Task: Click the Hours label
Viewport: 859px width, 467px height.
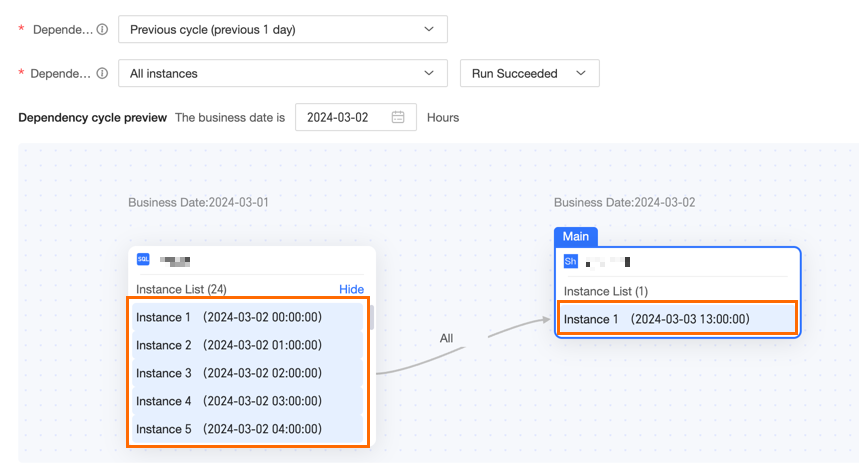Action: pyautogui.click(x=443, y=117)
